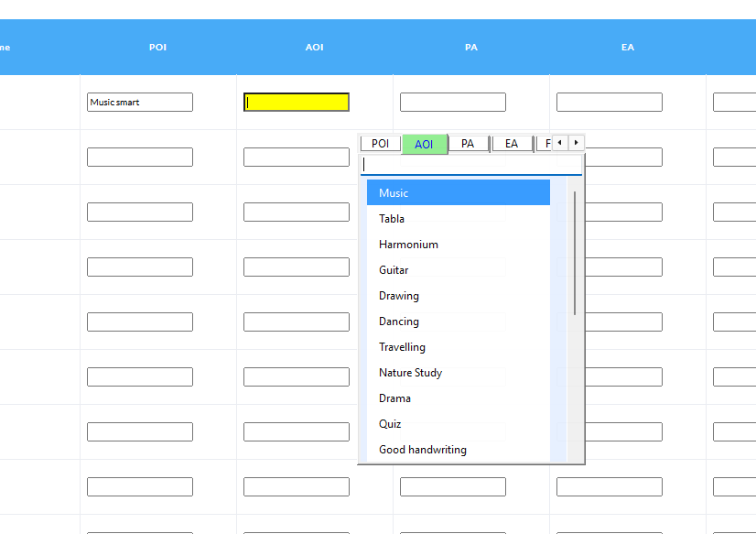Select the active AOI tab
Image resolution: width=756 pixels, height=534 pixels.
[x=424, y=143]
